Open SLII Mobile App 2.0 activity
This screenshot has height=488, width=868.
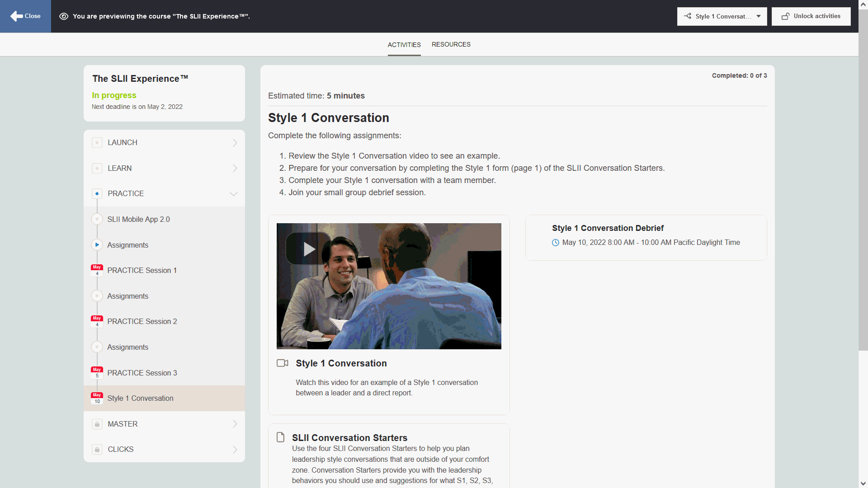(138, 219)
